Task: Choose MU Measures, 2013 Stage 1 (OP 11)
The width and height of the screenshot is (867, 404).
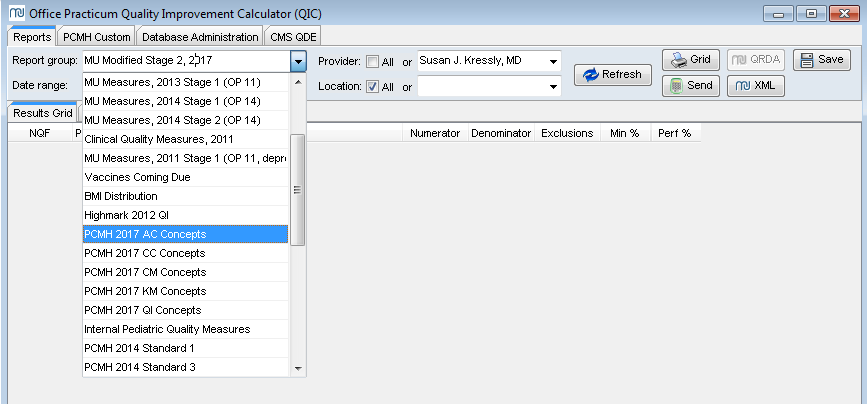Action: pyautogui.click(x=186, y=82)
